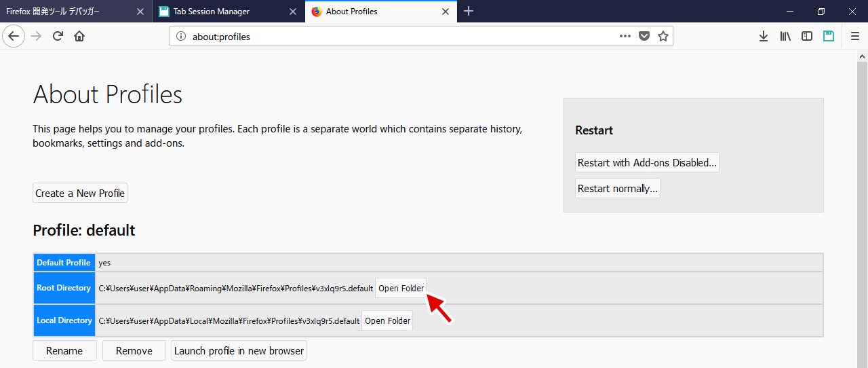Click Restart normally button
868x368 pixels.
click(618, 189)
